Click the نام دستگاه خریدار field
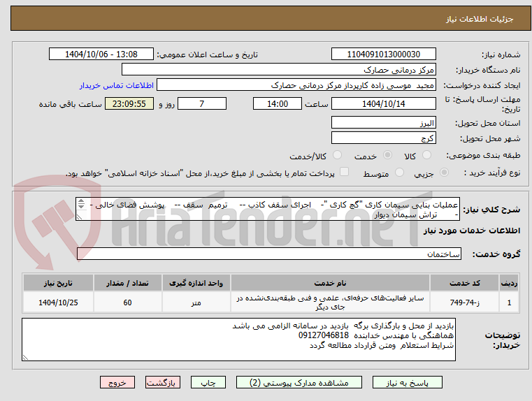 278,69
